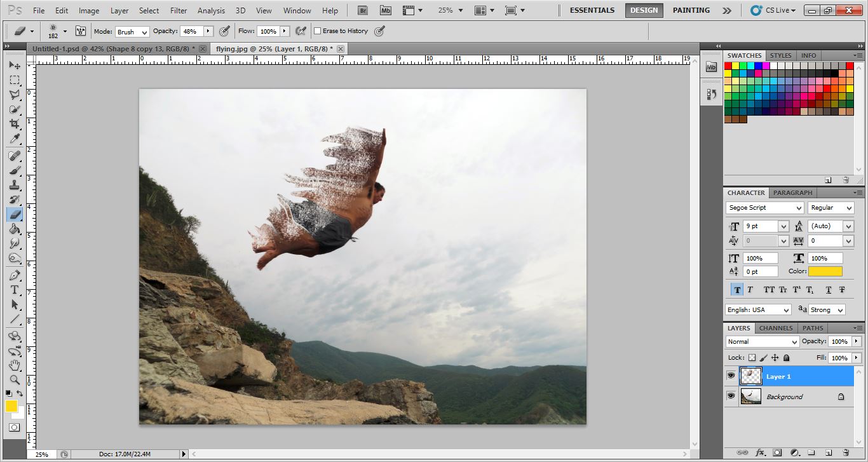This screenshot has height=462, width=868.
Task: Switch to the Paragraph tab
Action: click(792, 193)
